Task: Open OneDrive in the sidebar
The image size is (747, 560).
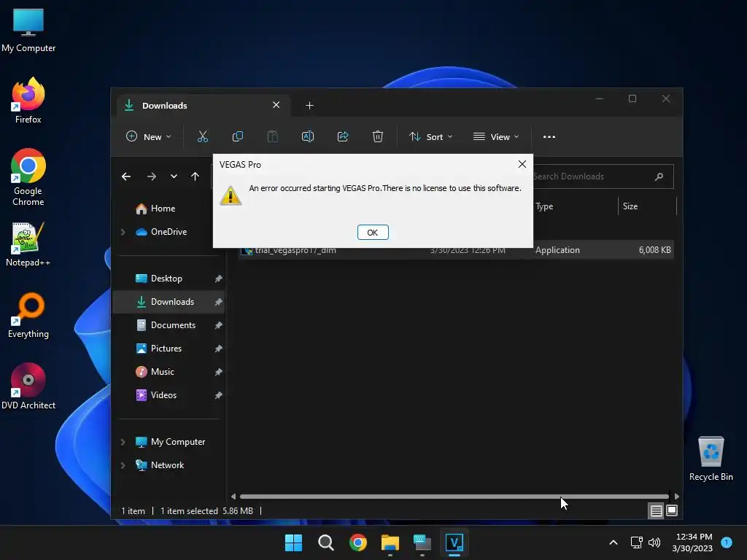Action: 169,232
